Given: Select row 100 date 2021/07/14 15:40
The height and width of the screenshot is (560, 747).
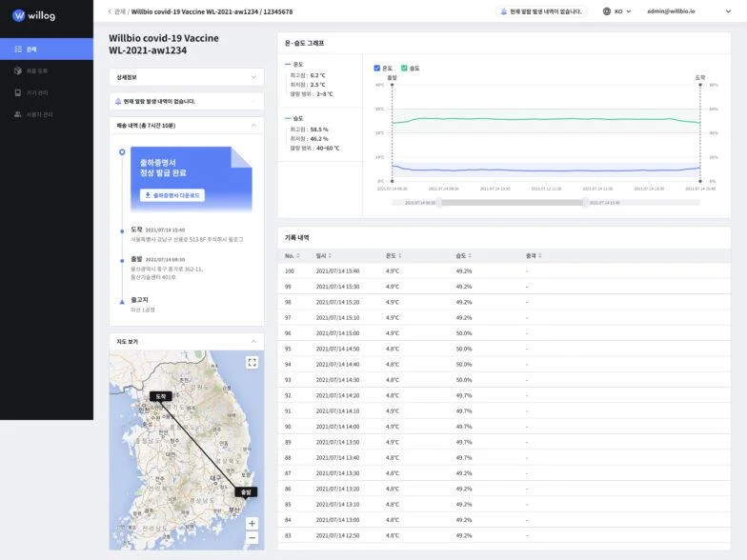Looking at the screenshot, I should (x=337, y=270).
